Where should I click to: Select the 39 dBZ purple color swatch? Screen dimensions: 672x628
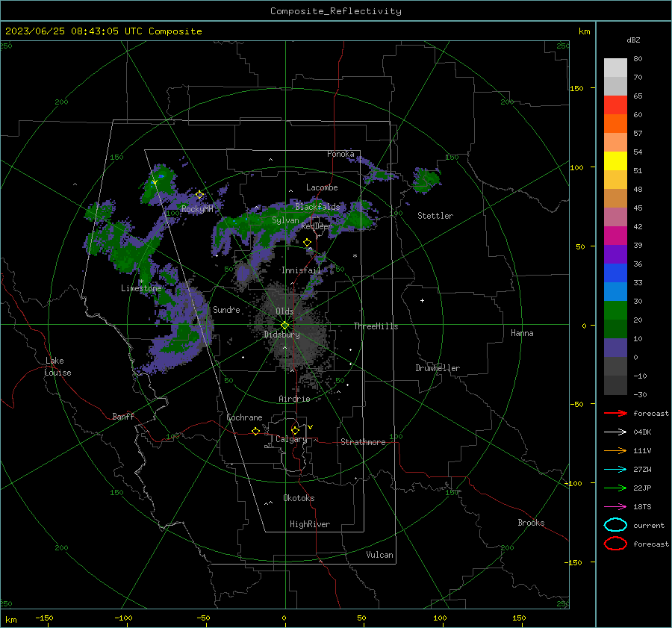615,254
